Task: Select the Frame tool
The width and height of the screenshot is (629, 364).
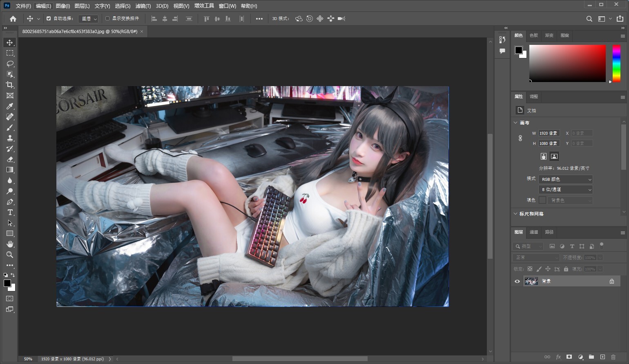Action: click(10, 95)
